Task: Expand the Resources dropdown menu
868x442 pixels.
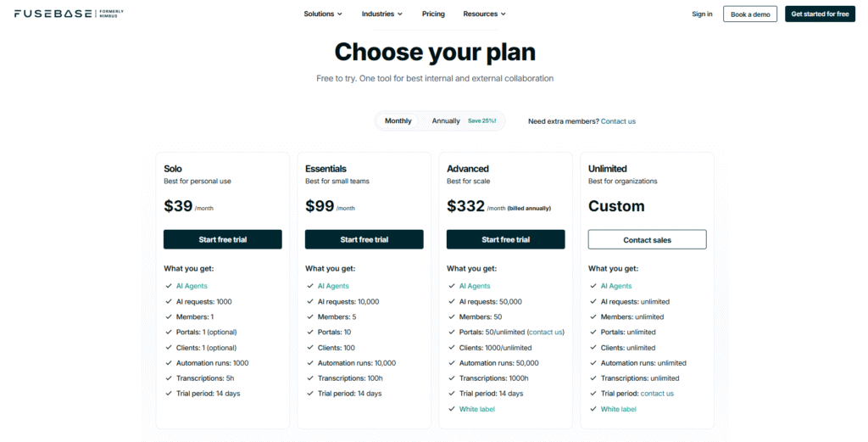Action: pos(484,14)
